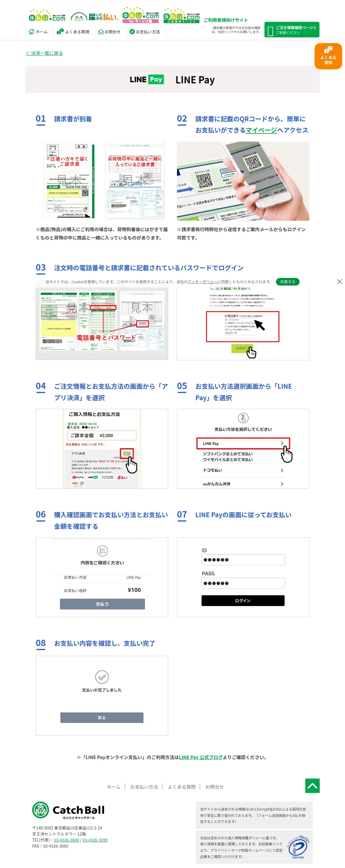The image size is (345, 868).
Task: Click footer お支払い方法 link
Action: [x=144, y=787]
